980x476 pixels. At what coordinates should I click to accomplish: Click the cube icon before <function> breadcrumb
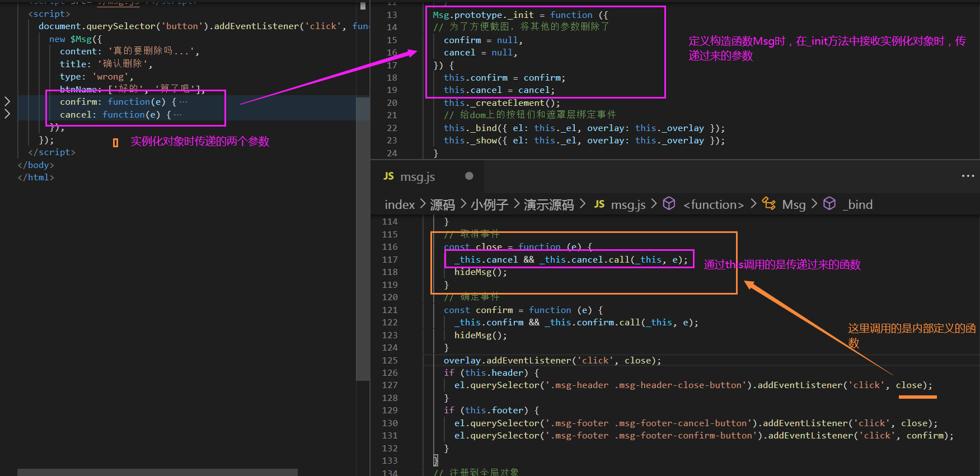click(x=669, y=204)
